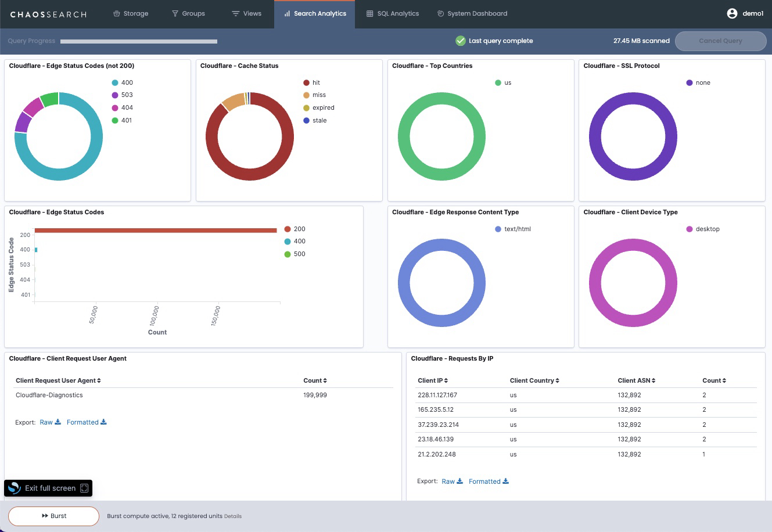This screenshot has width=772, height=532.
Task: Sort by Client Request User Agent column
Action: (x=58, y=380)
